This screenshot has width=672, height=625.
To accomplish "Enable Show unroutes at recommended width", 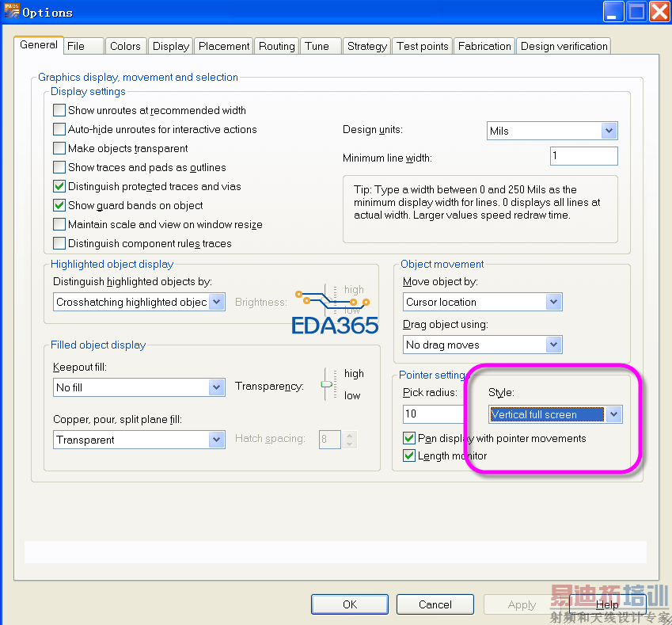I will click(x=59, y=110).
